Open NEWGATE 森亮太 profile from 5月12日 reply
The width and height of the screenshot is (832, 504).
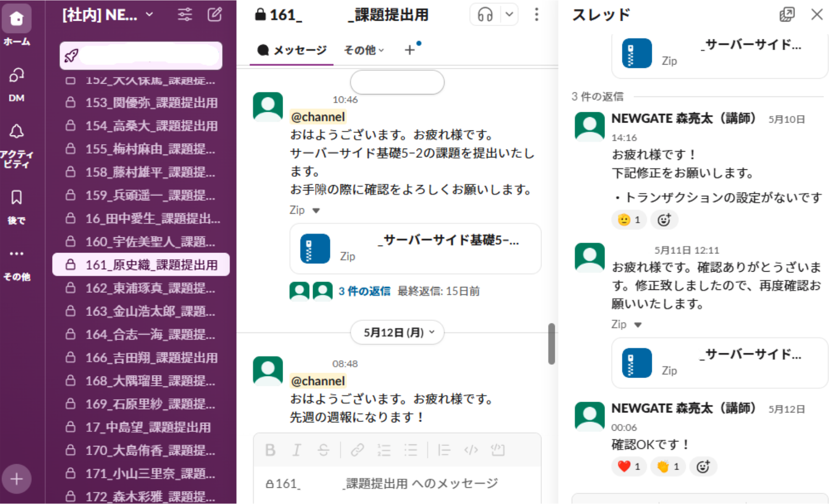683,408
